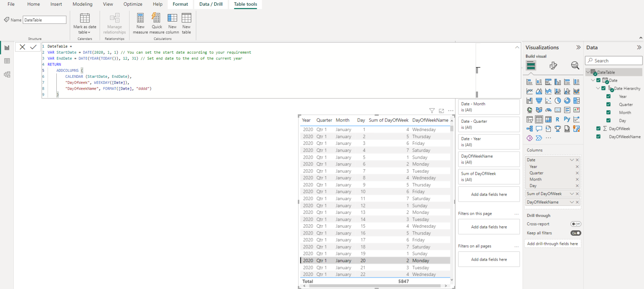644x289 pixels.
Task: Collapse the formula bar chevron
Action: point(517,47)
